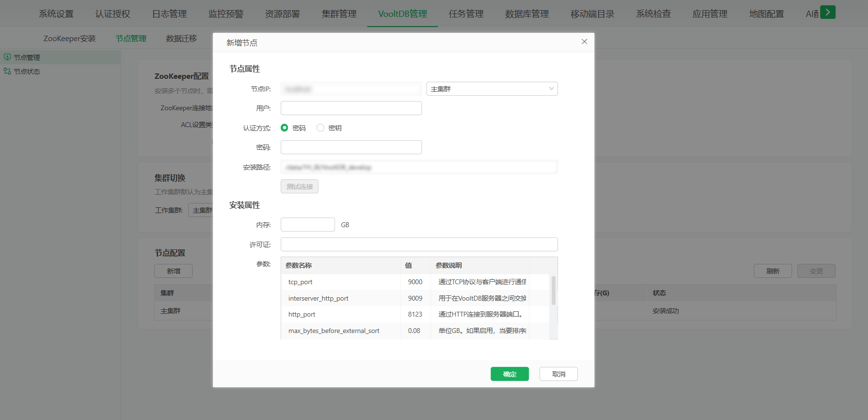868x420 pixels.
Task: Switch to the ZooKeeper安装 tab
Action: (x=70, y=38)
